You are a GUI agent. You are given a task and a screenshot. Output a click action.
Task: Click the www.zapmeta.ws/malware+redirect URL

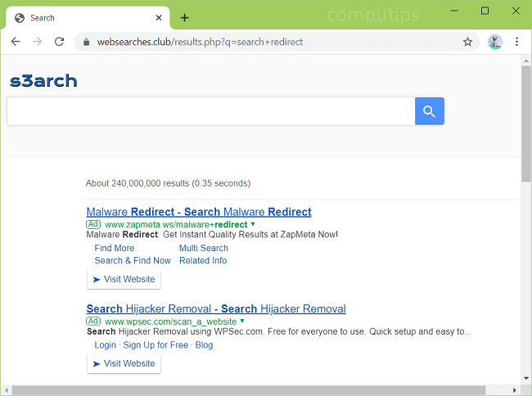tap(176, 224)
